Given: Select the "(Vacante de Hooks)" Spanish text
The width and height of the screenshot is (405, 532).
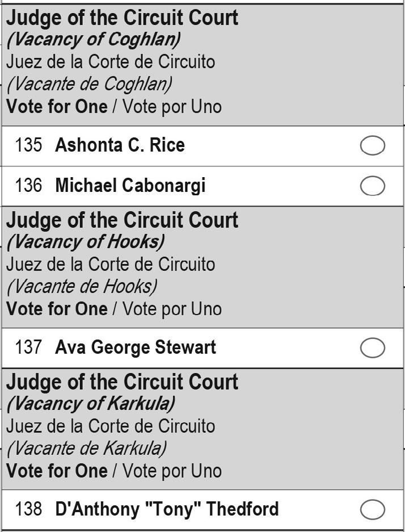Looking at the screenshot, I should click(82, 287).
